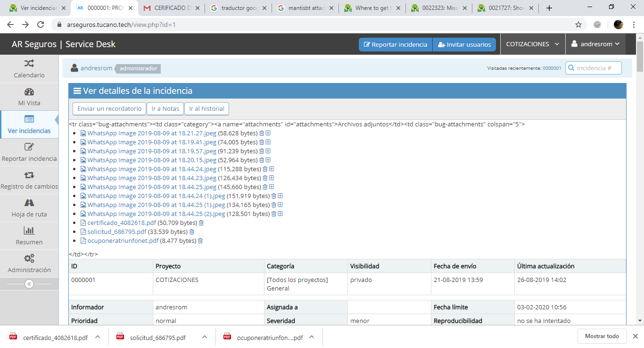The height and width of the screenshot is (348, 644).
Task: Open Administración gears icon
Action: (29, 259)
